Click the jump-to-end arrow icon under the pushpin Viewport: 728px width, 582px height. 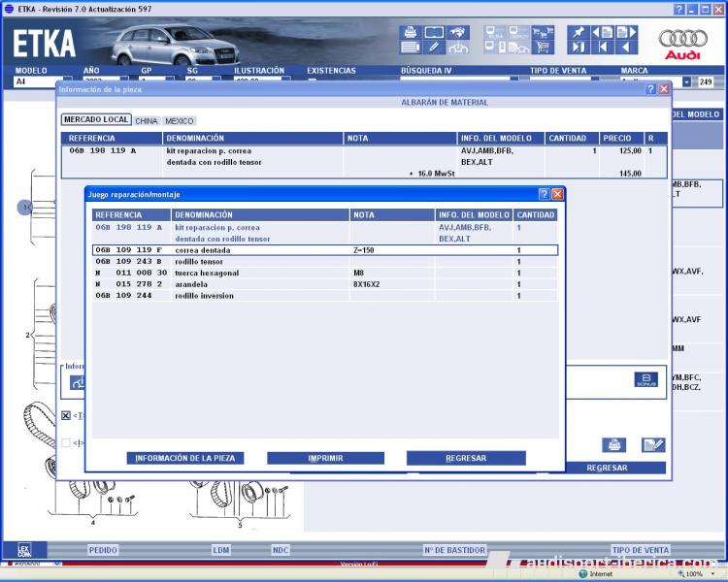tap(579, 48)
